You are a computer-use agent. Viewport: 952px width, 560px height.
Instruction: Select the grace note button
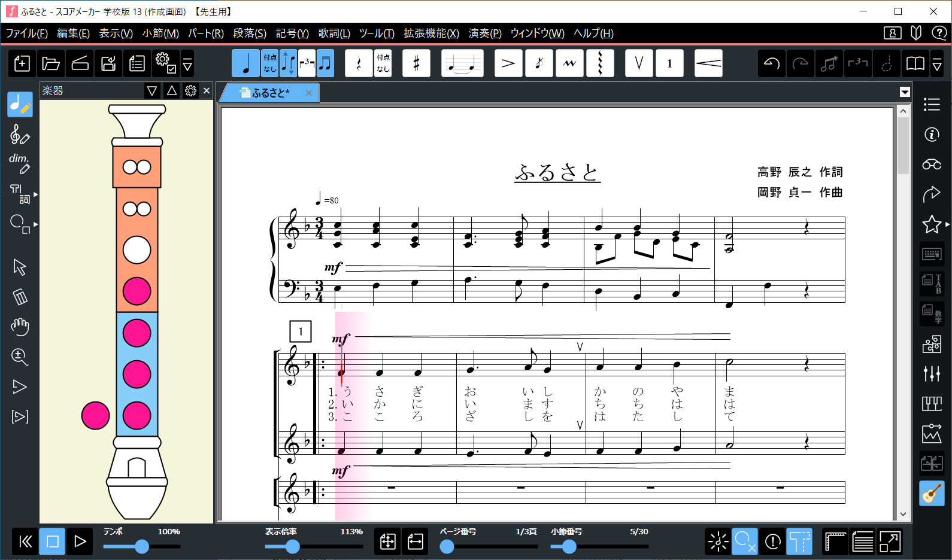point(539,63)
